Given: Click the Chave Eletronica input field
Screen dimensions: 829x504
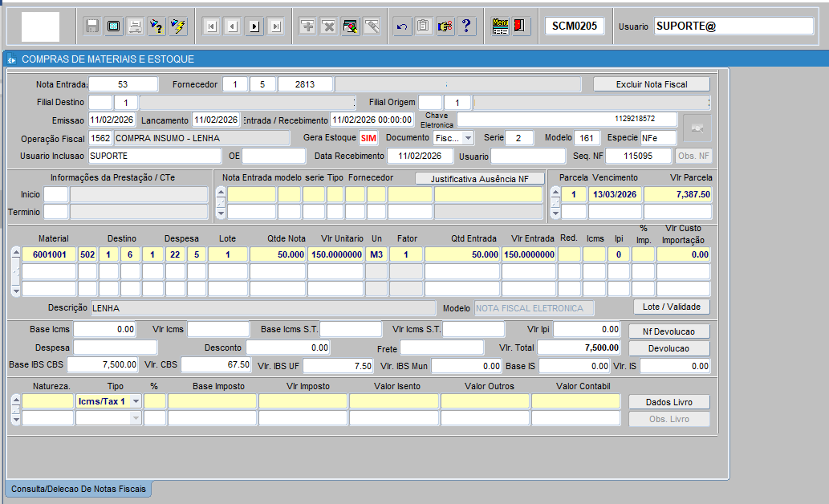Looking at the screenshot, I should [x=567, y=119].
